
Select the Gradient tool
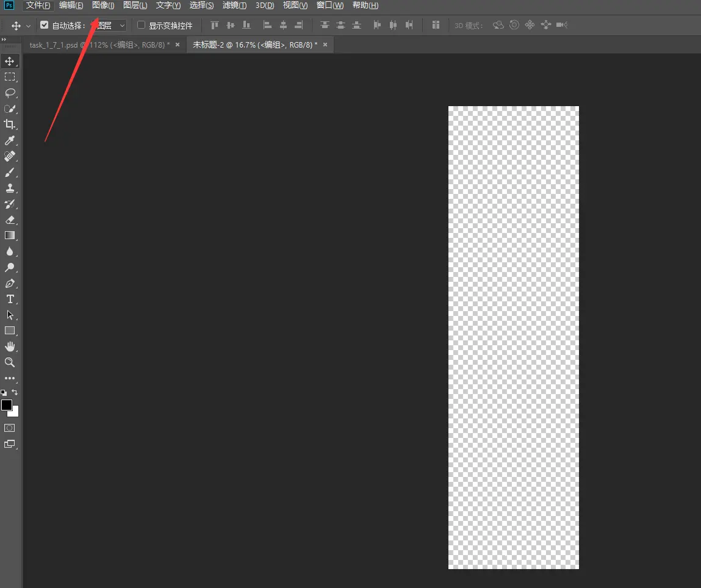(10, 235)
